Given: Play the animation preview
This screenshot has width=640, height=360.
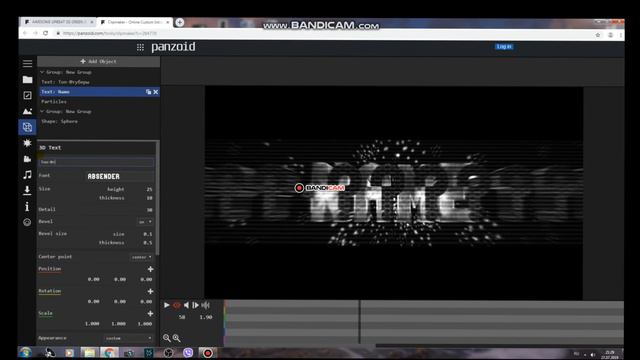Looking at the screenshot, I should [x=167, y=305].
